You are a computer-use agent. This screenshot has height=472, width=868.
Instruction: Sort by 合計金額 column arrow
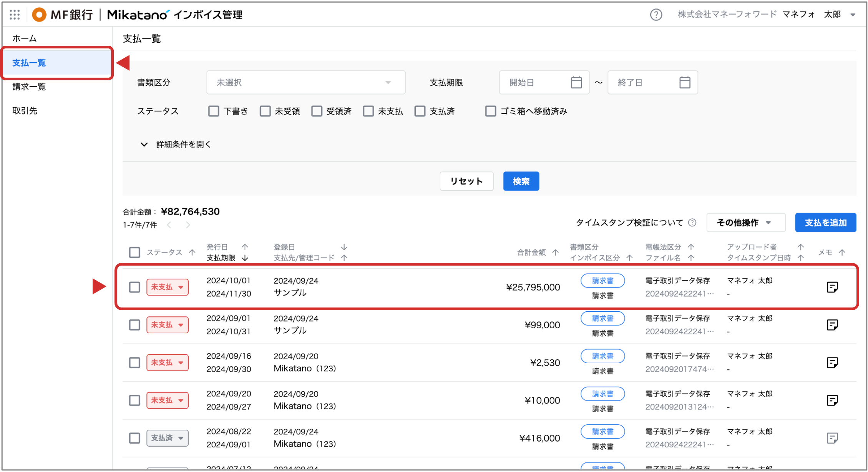tap(555, 252)
